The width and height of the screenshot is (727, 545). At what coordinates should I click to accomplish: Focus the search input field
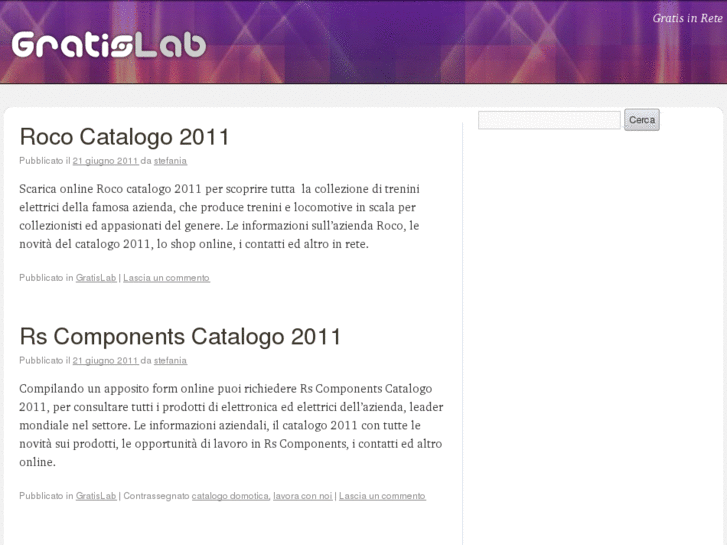click(x=549, y=120)
